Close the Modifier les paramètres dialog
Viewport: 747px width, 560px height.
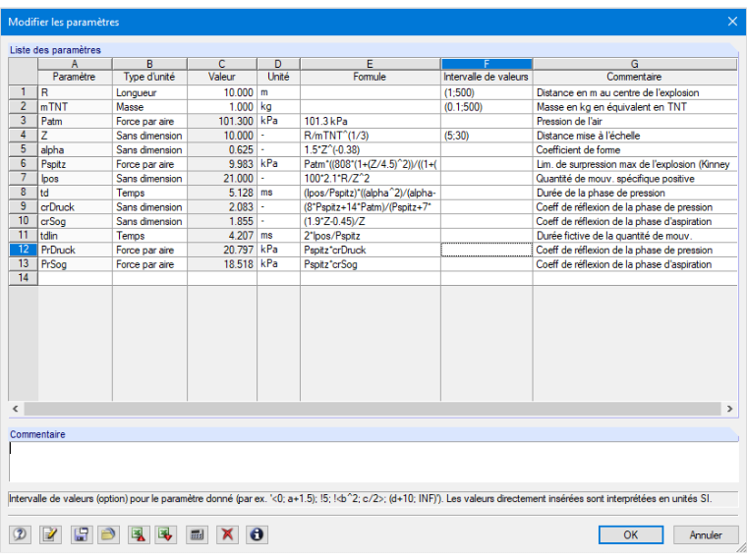[732, 22]
